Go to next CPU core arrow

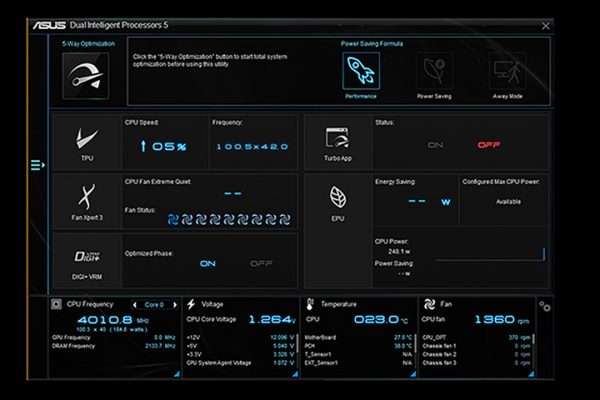(175, 305)
